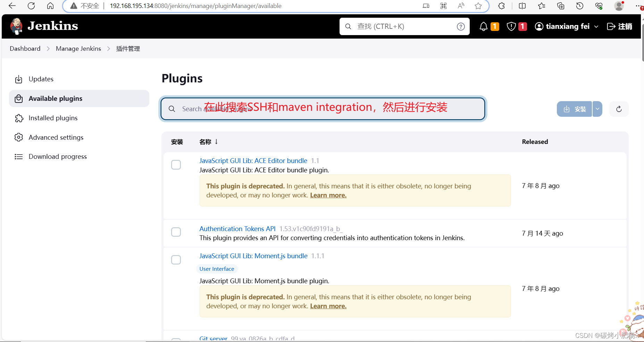The width and height of the screenshot is (644, 342).
Task: Select Available plugins in sidebar
Action: (79, 99)
